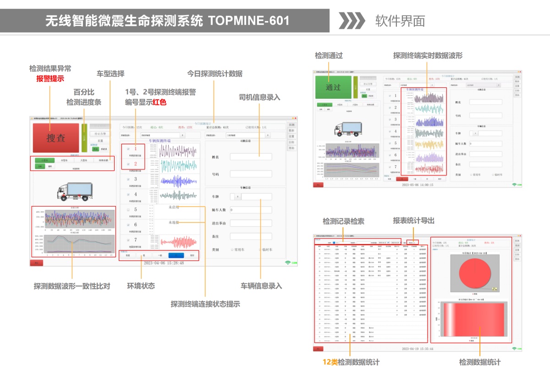
Task: Click the big green 通过 result panel
Action: (x=334, y=87)
